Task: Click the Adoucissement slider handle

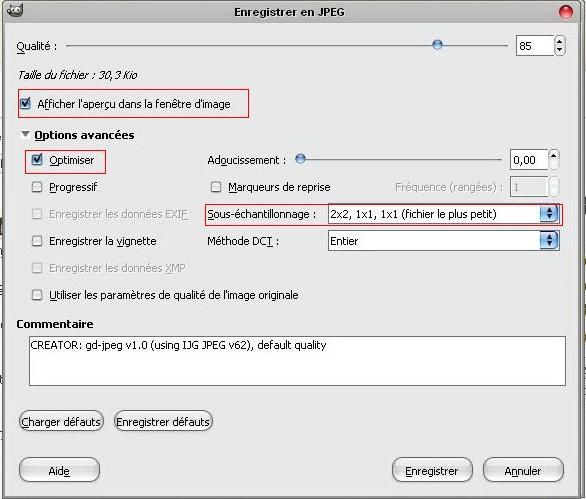Action: click(x=300, y=159)
